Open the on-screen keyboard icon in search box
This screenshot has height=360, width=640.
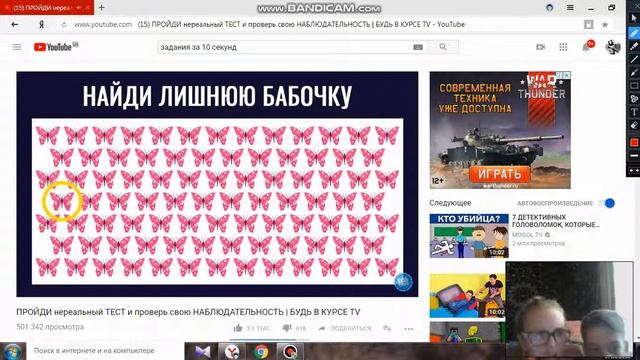pyautogui.click(x=418, y=47)
